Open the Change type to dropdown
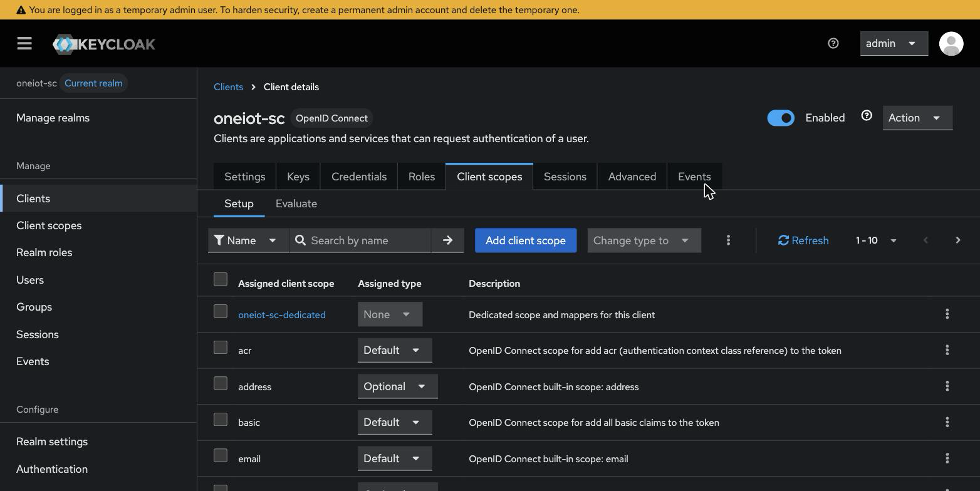The image size is (980, 491). pos(644,240)
